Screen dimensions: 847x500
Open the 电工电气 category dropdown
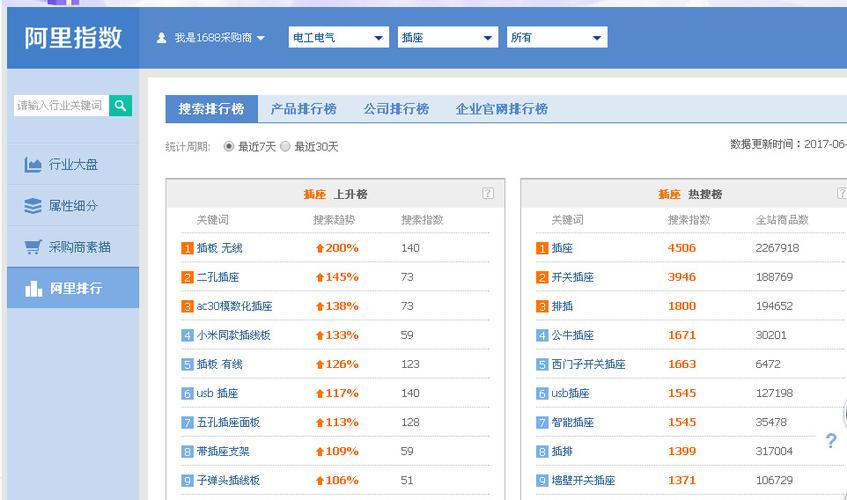coord(339,37)
